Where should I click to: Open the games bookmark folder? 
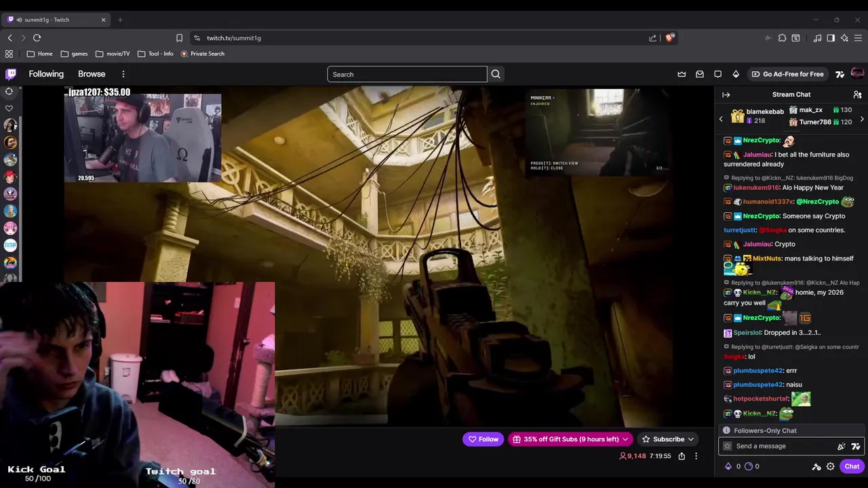[74, 54]
